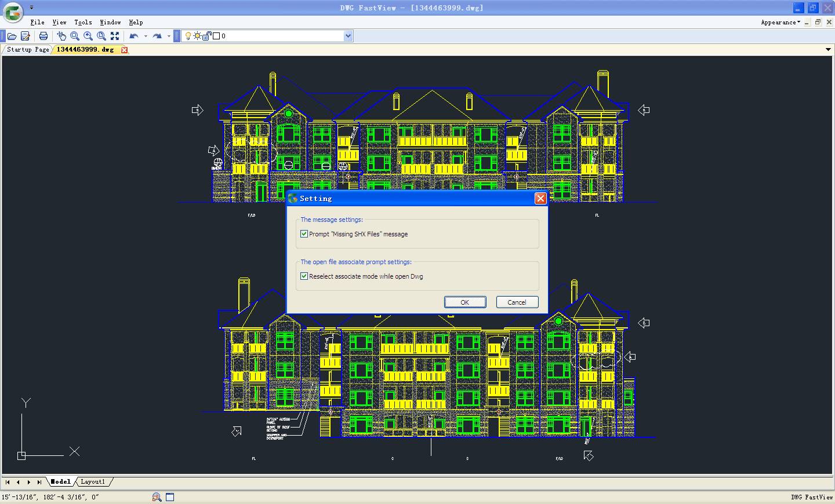
Task: Toggle Reselect associate mode while open Dwg
Action: click(x=304, y=276)
